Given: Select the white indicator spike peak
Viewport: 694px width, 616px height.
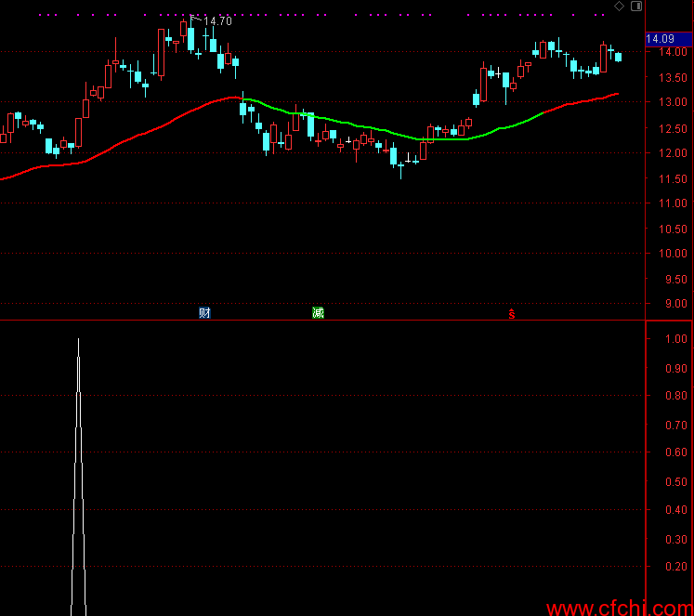Looking at the screenshot, I should [78, 340].
